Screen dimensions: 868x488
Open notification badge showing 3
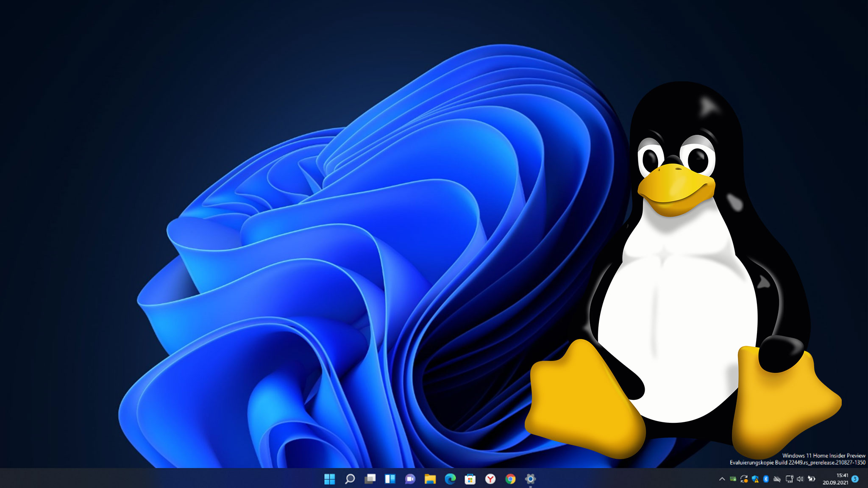click(x=855, y=479)
